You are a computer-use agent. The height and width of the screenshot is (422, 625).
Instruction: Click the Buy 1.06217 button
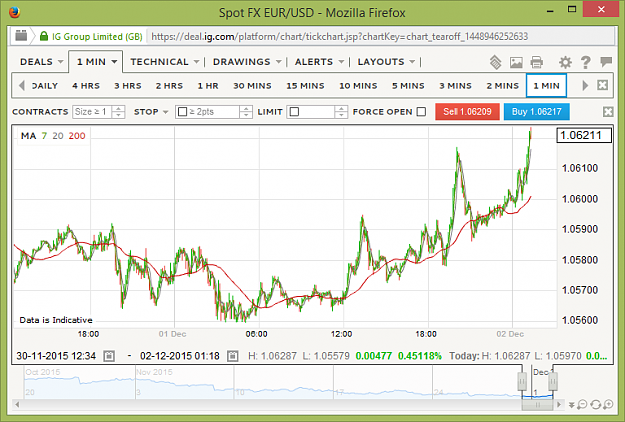coord(537,112)
